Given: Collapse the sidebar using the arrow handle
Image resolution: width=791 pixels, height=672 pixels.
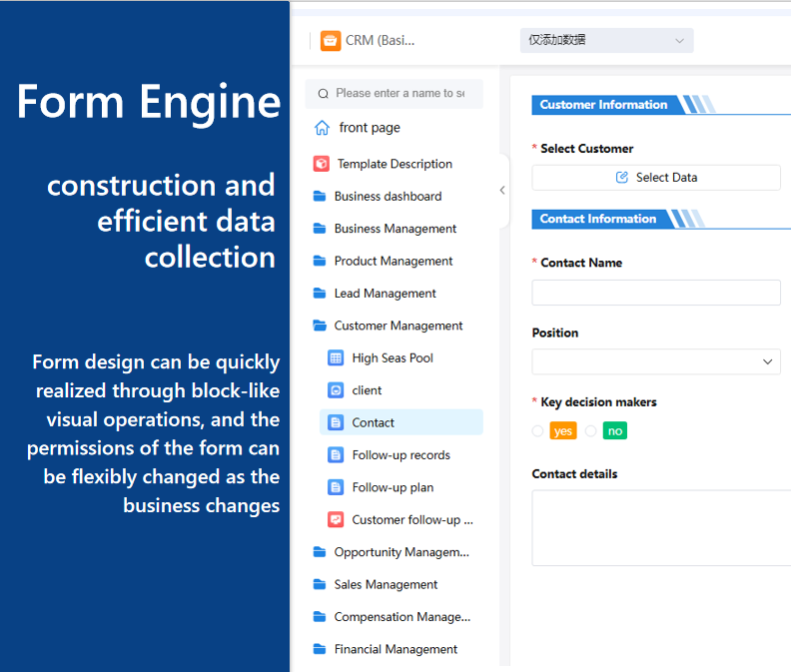Looking at the screenshot, I should pyautogui.click(x=501, y=190).
